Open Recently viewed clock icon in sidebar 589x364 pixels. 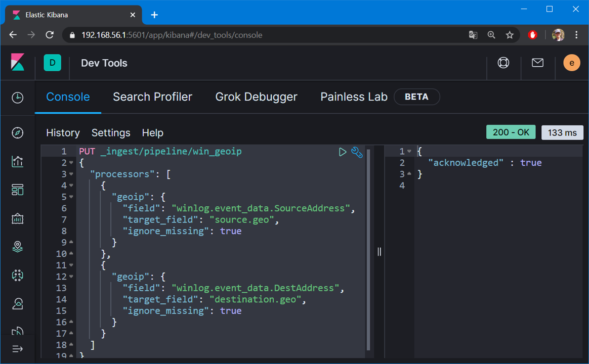coord(17,98)
